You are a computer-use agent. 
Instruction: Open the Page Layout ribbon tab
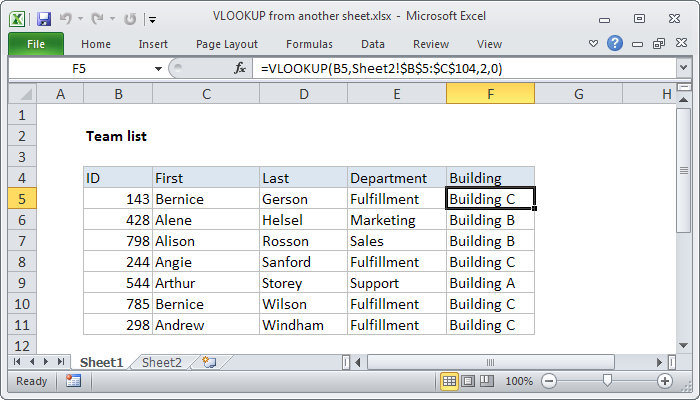(x=227, y=44)
